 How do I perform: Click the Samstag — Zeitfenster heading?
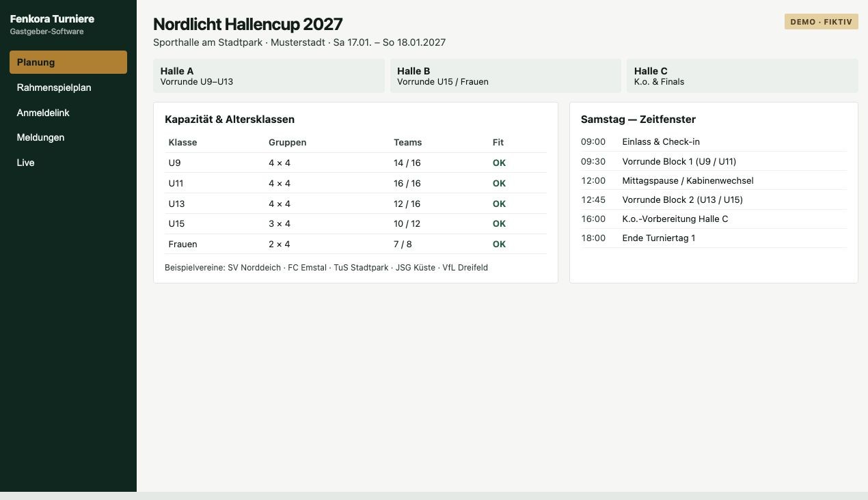[x=638, y=120]
